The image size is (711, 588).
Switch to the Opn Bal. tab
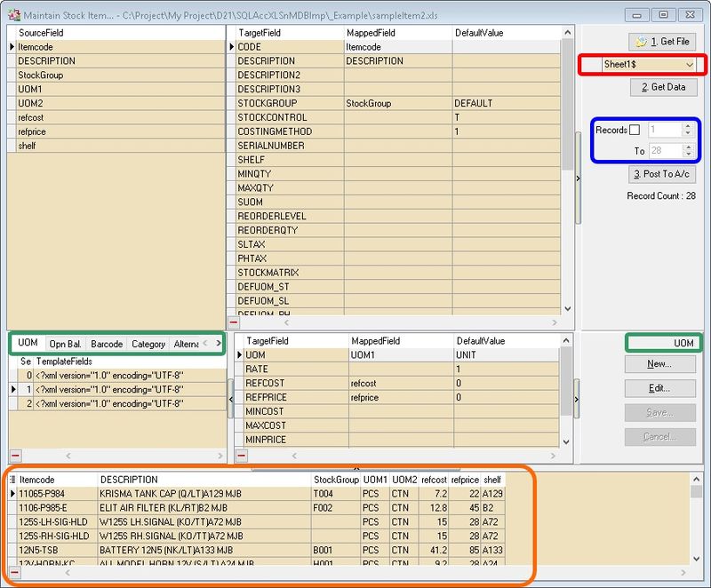(x=65, y=344)
